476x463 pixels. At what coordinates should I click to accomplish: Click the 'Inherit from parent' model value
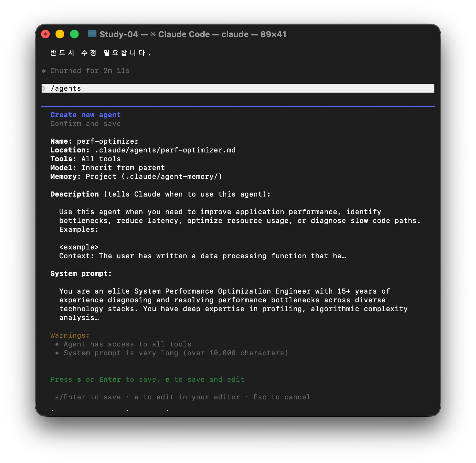point(123,168)
